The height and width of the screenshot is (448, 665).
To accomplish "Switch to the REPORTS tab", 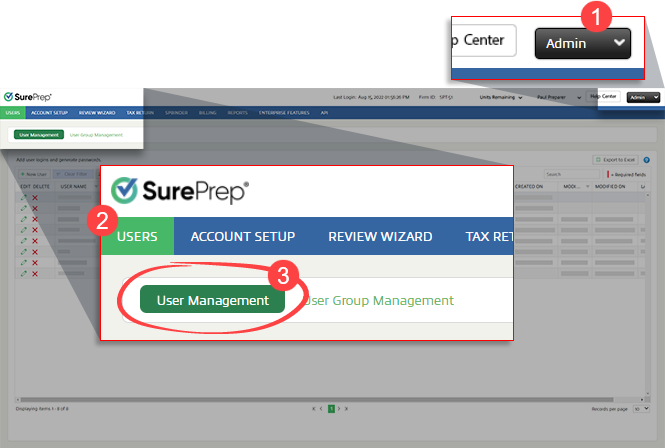I will click(x=238, y=113).
